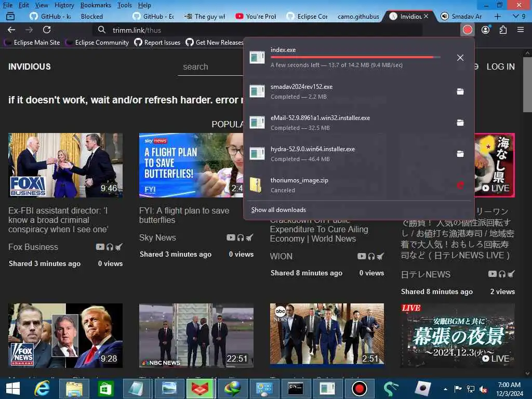Launch Internet Explorer from taskbar
Image resolution: width=532 pixels, height=399 pixels.
coord(42,389)
